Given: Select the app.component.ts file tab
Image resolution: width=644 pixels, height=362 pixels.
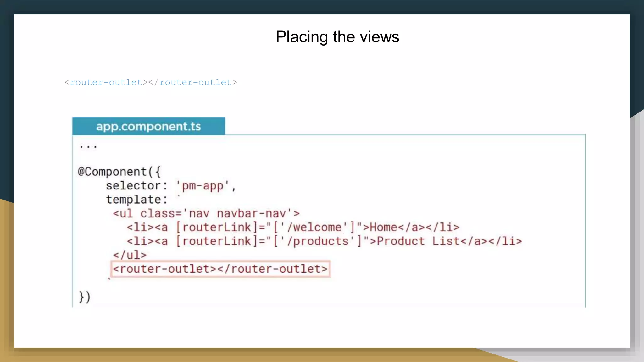Looking at the screenshot, I should point(149,126).
